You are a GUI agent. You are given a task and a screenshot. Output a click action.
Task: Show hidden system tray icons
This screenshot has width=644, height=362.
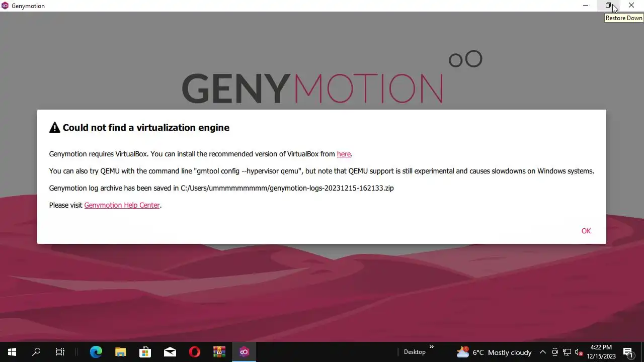click(543, 352)
